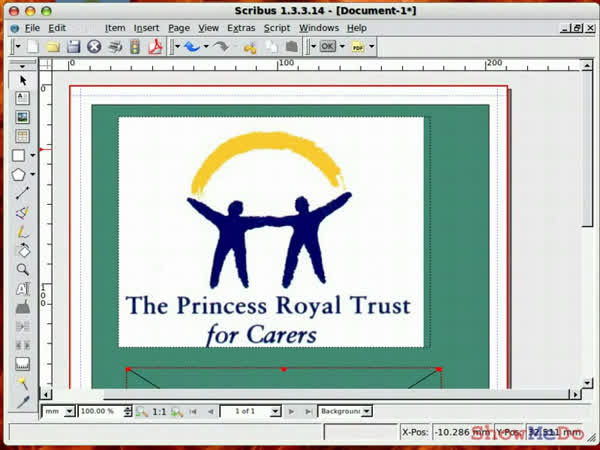
Task: Expand the shape tool dropdown arrow
Action: [33, 155]
